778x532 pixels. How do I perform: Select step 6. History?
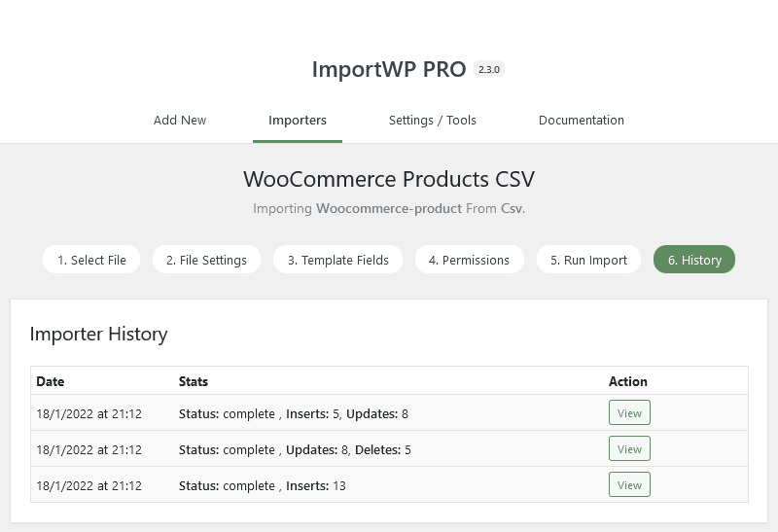click(694, 260)
